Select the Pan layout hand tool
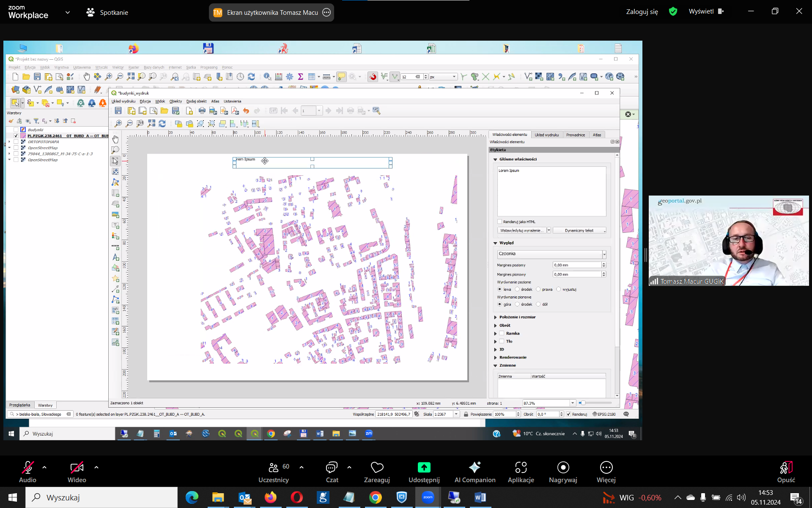Viewport: 812px width, 508px height. (x=115, y=139)
